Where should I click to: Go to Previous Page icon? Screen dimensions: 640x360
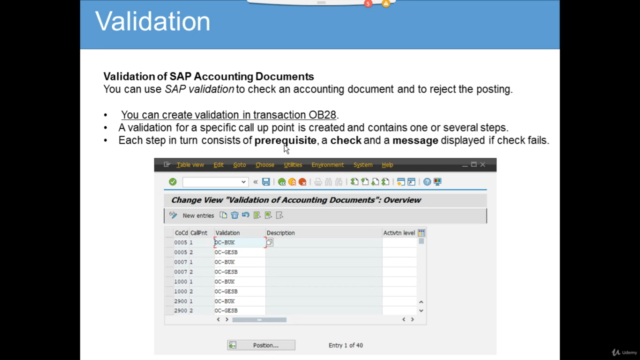[364, 182]
